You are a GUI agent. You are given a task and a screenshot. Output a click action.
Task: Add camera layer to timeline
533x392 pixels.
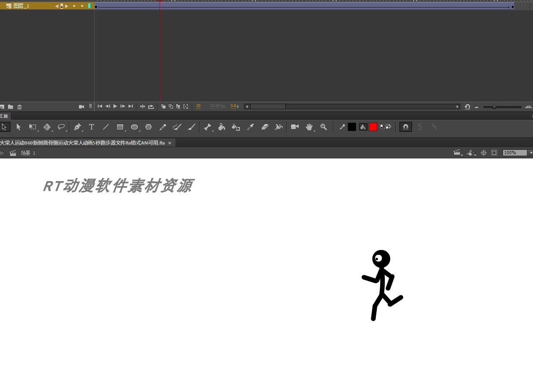(x=81, y=107)
